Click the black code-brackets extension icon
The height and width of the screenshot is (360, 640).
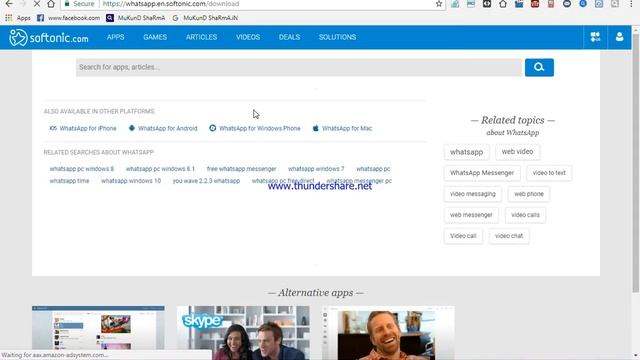pos(487,4)
